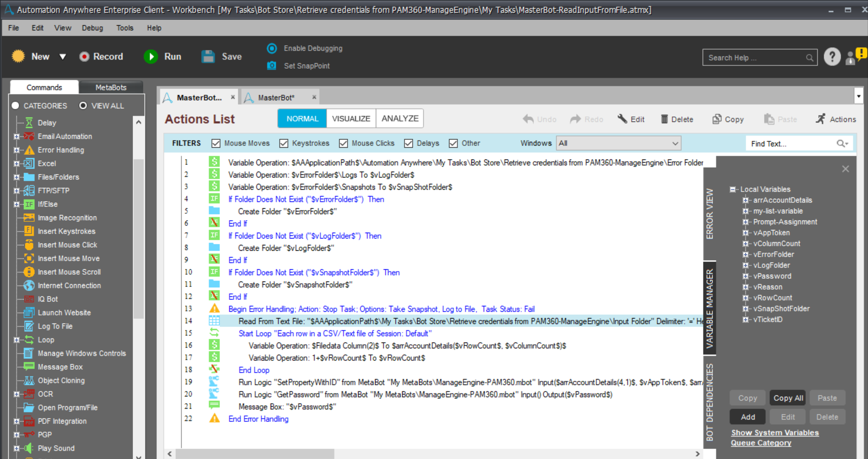Expand the vPassword local variable
Viewport: 868px width, 459px height.
745,276
